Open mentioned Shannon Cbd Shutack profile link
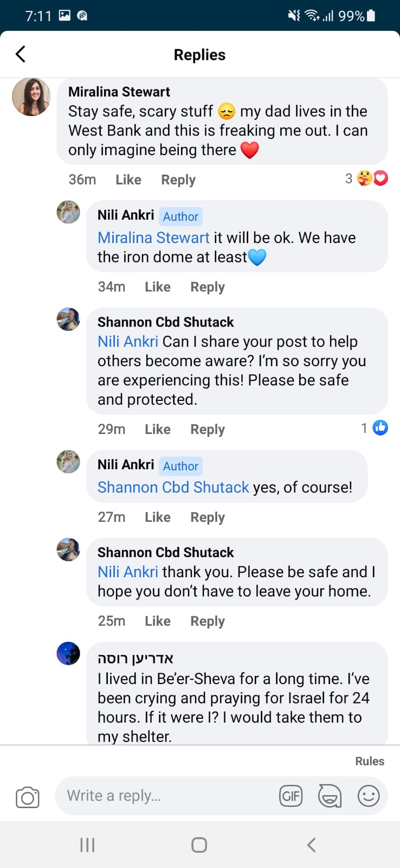The image size is (400, 868). point(173,487)
